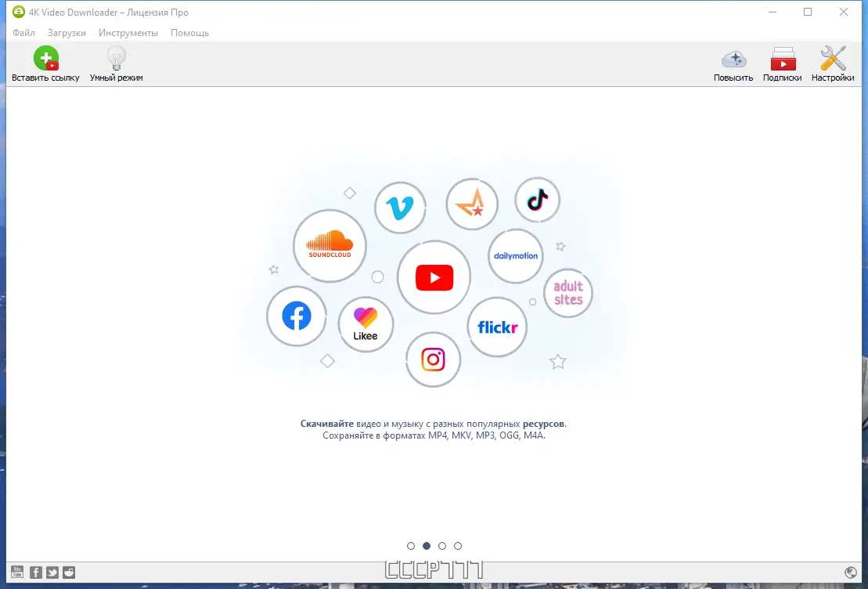This screenshot has width=868, height=589.
Task: Click the central YouTube play button bubble
Action: tap(434, 276)
